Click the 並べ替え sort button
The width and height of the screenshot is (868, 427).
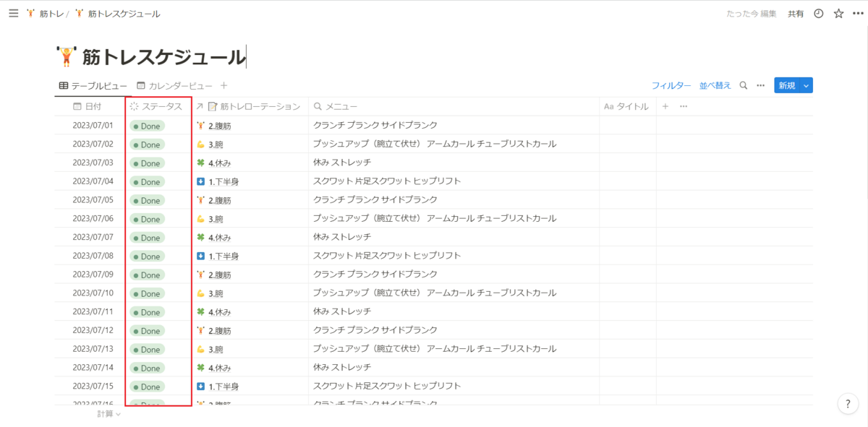pyautogui.click(x=715, y=85)
